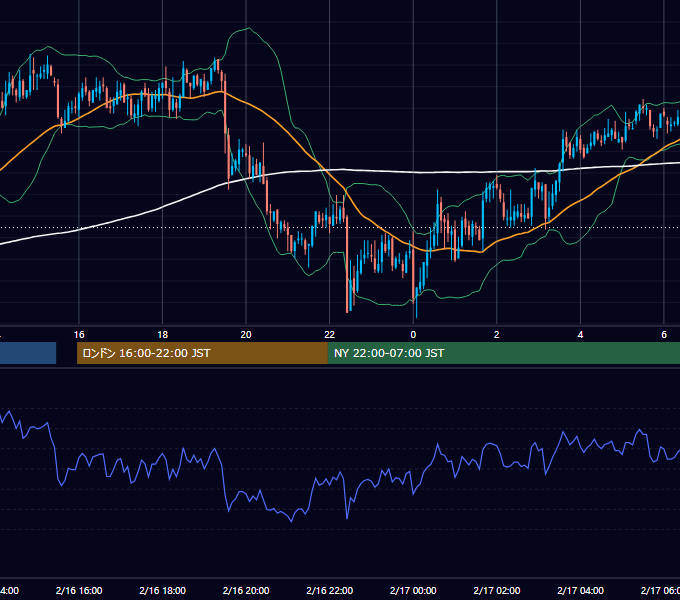Click hour label 16 on price chart axis
Image resolution: width=680 pixels, height=600 pixels.
point(79,335)
